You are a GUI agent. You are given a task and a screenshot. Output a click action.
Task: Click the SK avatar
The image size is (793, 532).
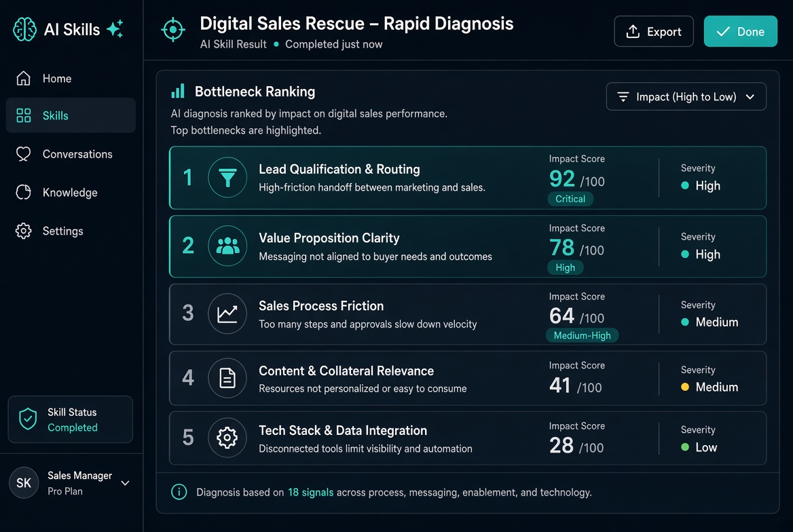coord(24,483)
